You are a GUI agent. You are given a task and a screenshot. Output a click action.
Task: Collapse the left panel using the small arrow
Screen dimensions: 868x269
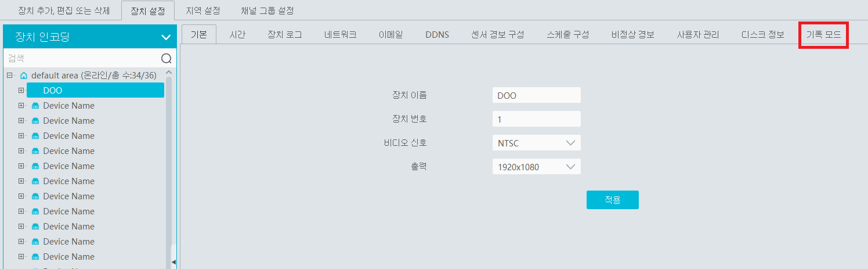(x=173, y=262)
